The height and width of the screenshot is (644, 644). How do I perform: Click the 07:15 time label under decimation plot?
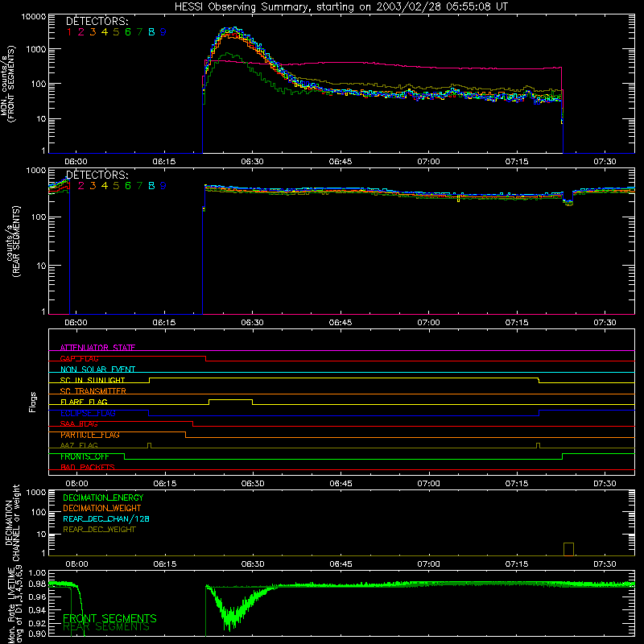coord(517,564)
